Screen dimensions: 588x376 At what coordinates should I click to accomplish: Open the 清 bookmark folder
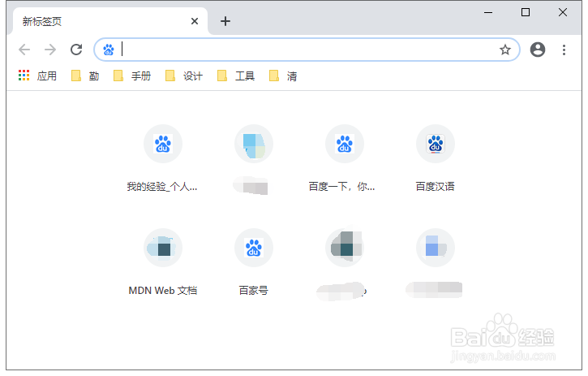pos(284,76)
